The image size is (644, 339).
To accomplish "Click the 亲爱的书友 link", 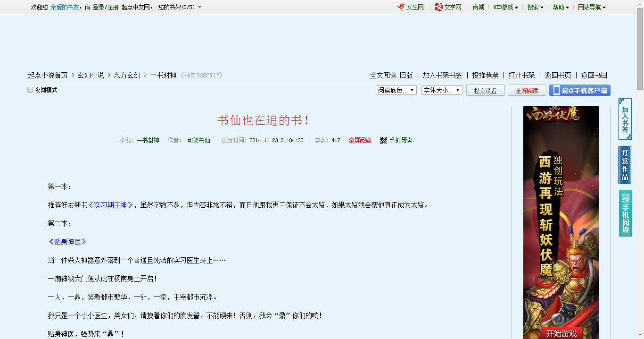I will click(65, 7).
